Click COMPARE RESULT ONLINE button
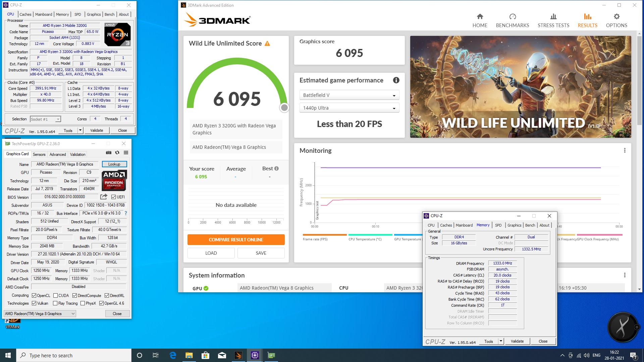 click(236, 240)
